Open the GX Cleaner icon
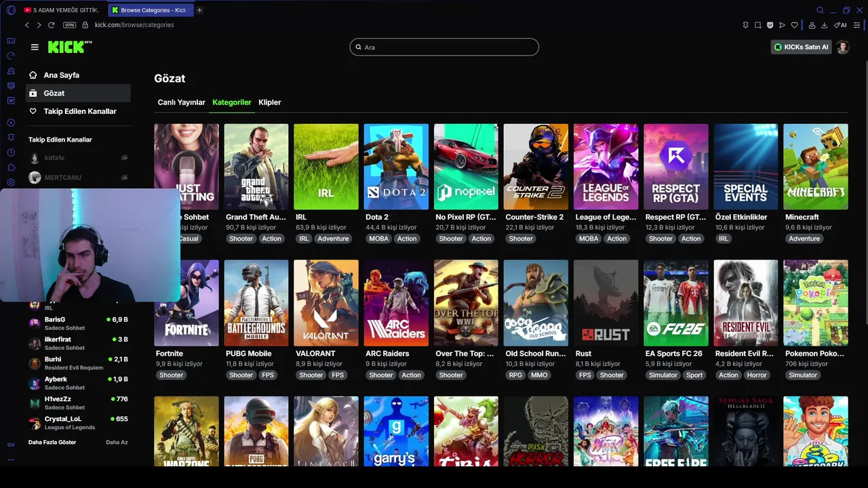The width and height of the screenshot is (868, 488). 11,70
